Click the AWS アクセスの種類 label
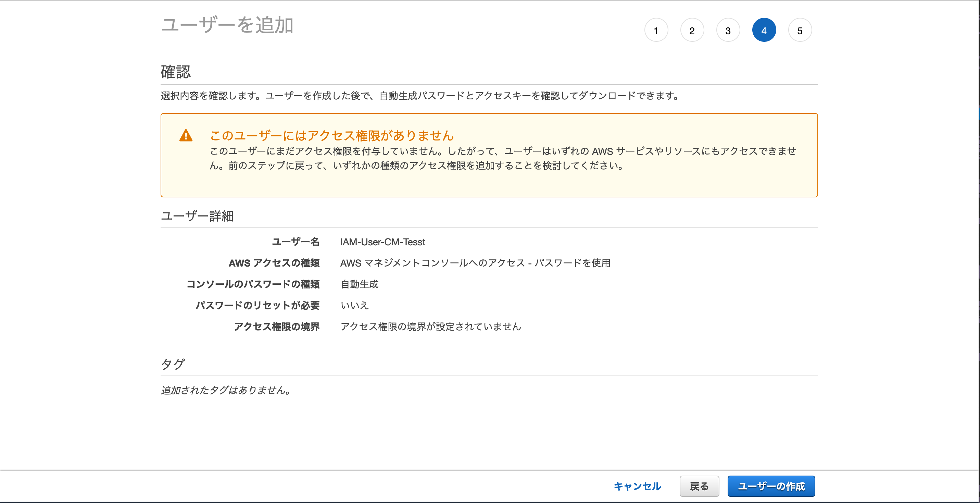 point(274,263)
